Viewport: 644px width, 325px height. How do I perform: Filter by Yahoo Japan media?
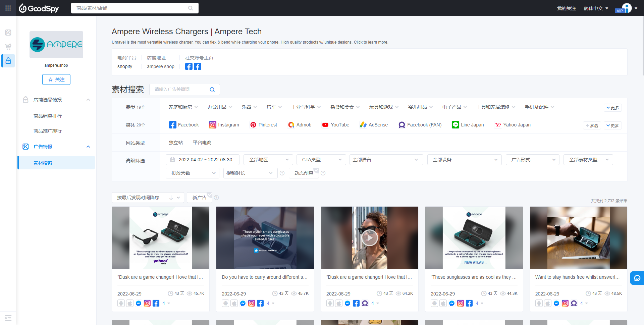[513, 125]
